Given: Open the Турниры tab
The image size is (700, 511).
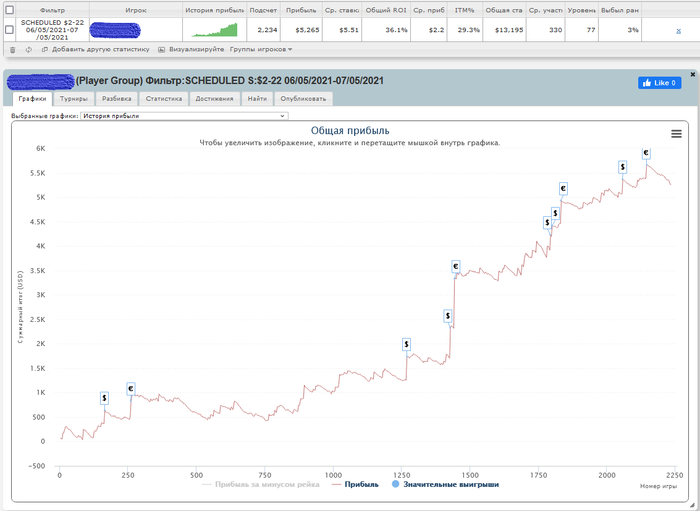Looking at the screenshot, I should click(x=74, y=99).
